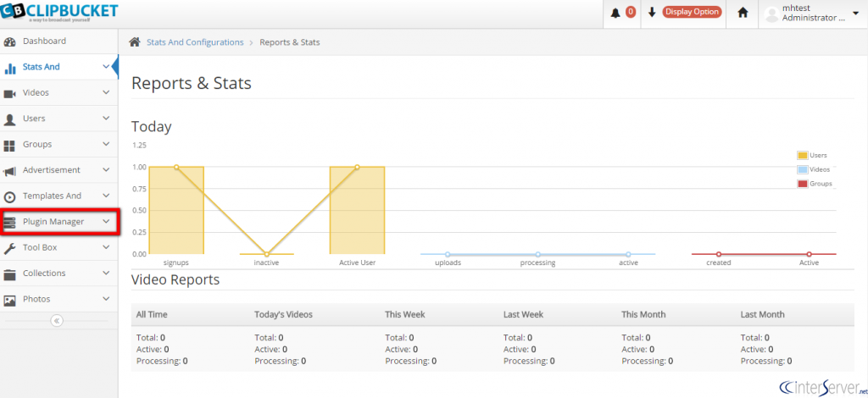Click the uploads axis label
Viewport: 868px width, 398px height.
(x=448, y=263)
